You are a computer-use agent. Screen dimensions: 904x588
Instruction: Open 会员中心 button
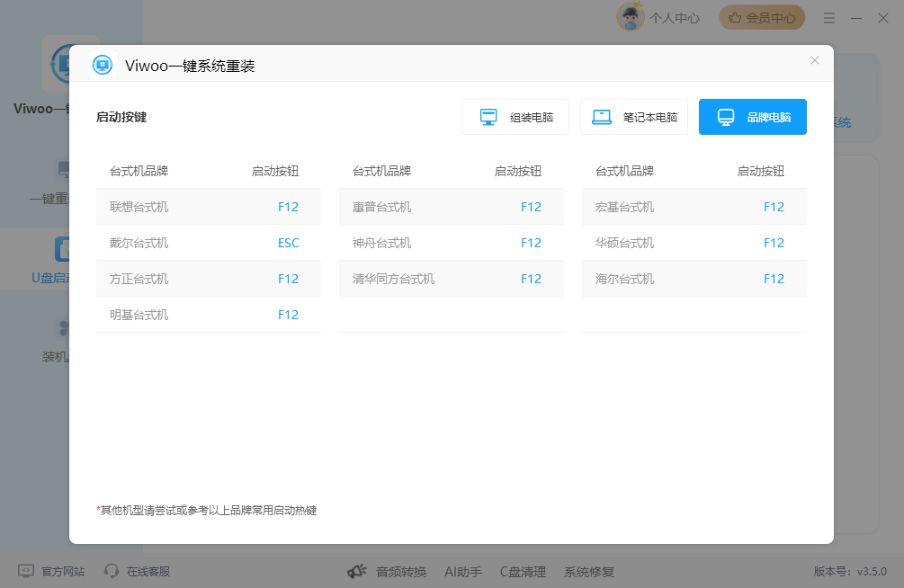(x=762, y=18)
